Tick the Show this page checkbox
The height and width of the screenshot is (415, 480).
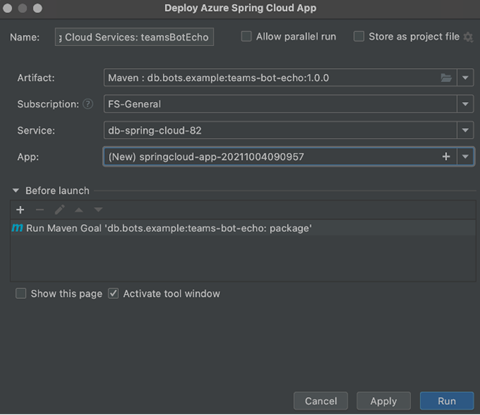[21, 294]
